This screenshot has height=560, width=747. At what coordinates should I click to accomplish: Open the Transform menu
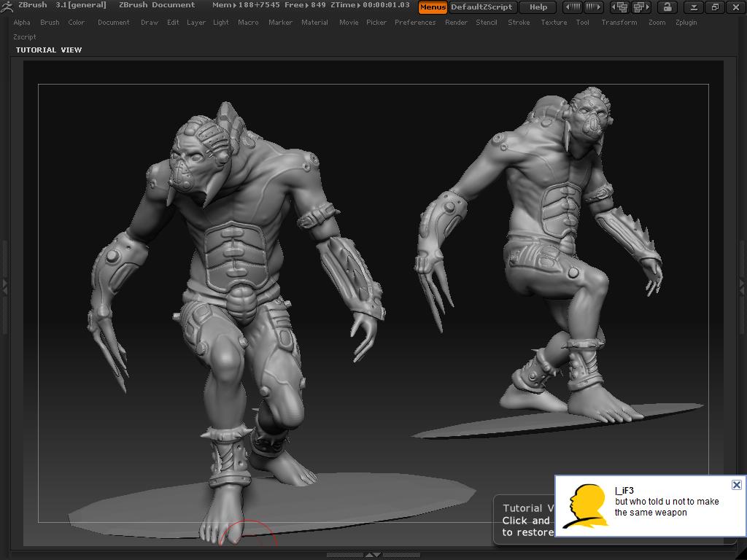point(619,23)
